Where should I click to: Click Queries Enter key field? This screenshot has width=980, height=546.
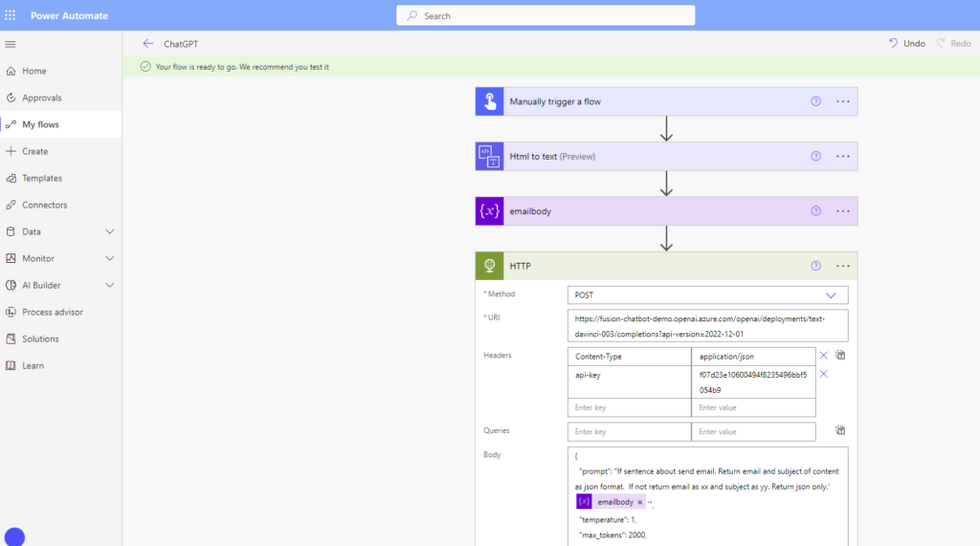[630, 431]
